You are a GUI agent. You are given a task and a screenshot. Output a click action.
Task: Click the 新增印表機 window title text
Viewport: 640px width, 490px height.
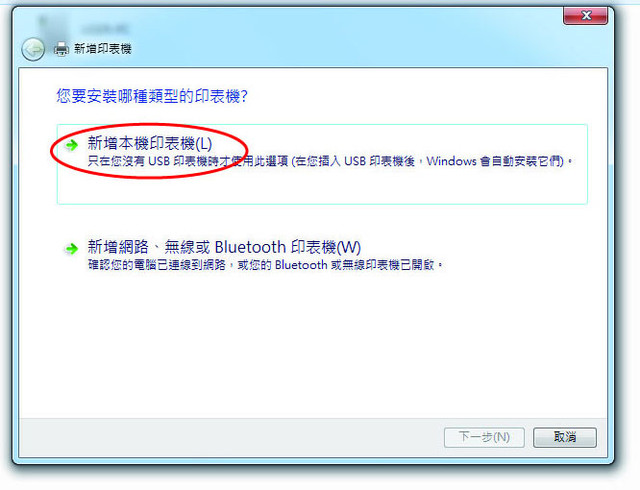point(102,49)
